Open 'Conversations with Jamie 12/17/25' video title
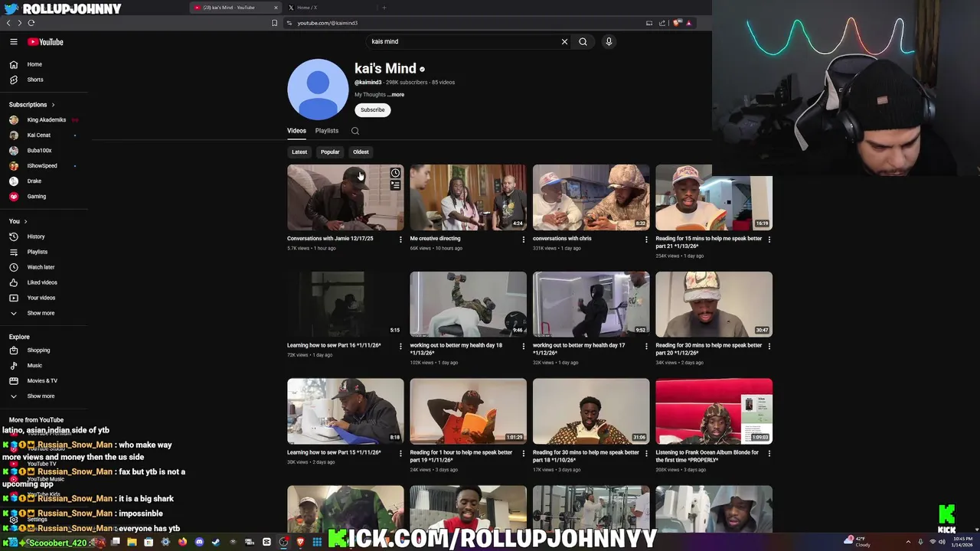Screen dimensions: 980x551 pos(330,239)
